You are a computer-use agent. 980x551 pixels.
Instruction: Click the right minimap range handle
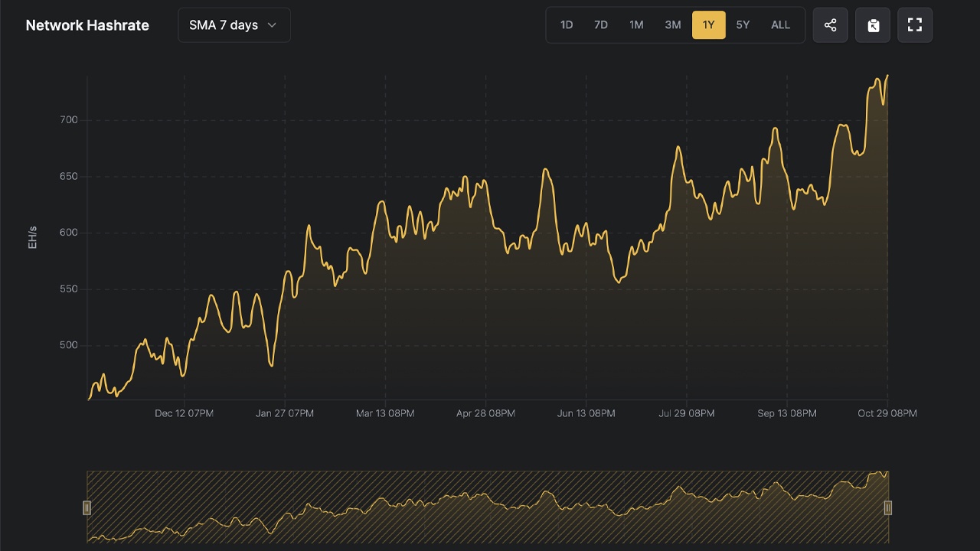coord(888,507)
